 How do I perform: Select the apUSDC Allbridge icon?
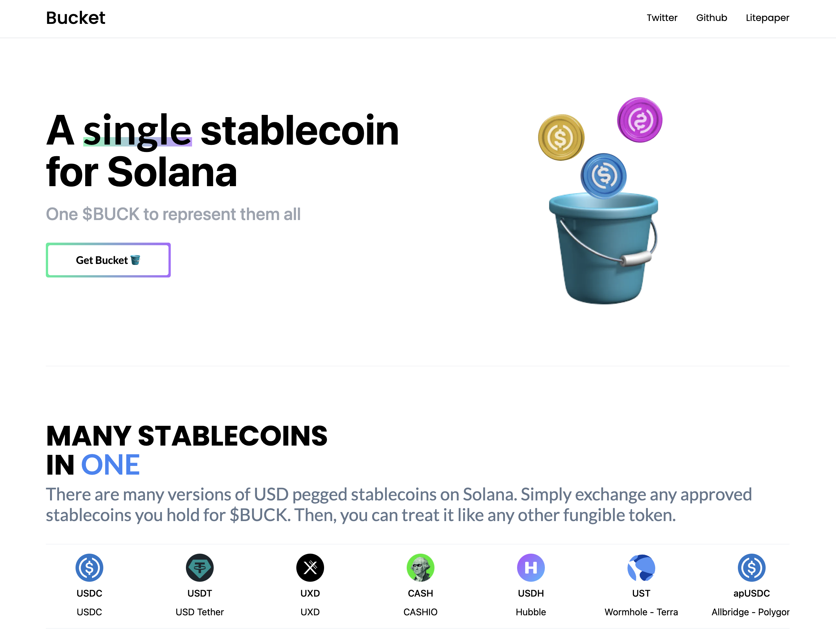(751, 568)
